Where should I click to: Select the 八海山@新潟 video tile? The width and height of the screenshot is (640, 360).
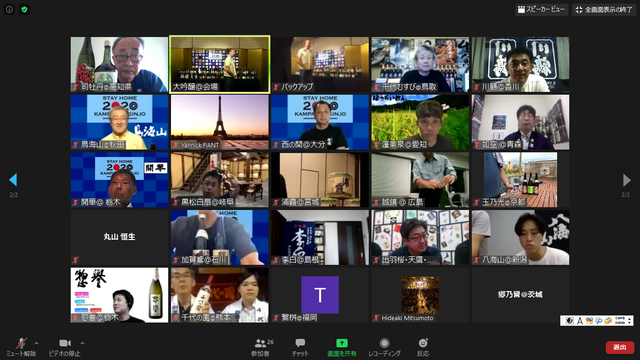click(520, 237)
